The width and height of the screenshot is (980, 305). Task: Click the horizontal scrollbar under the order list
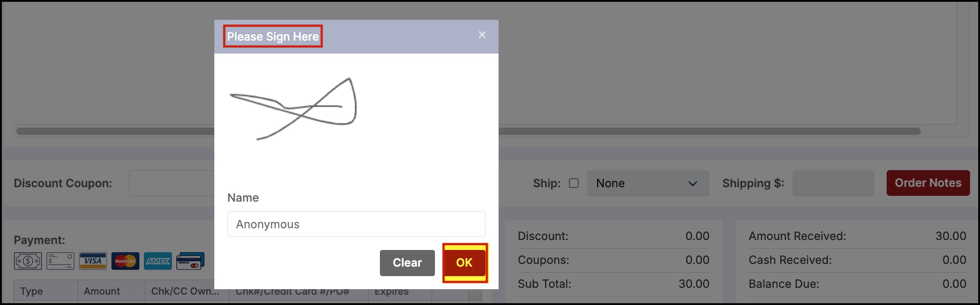tap(468, 131)
